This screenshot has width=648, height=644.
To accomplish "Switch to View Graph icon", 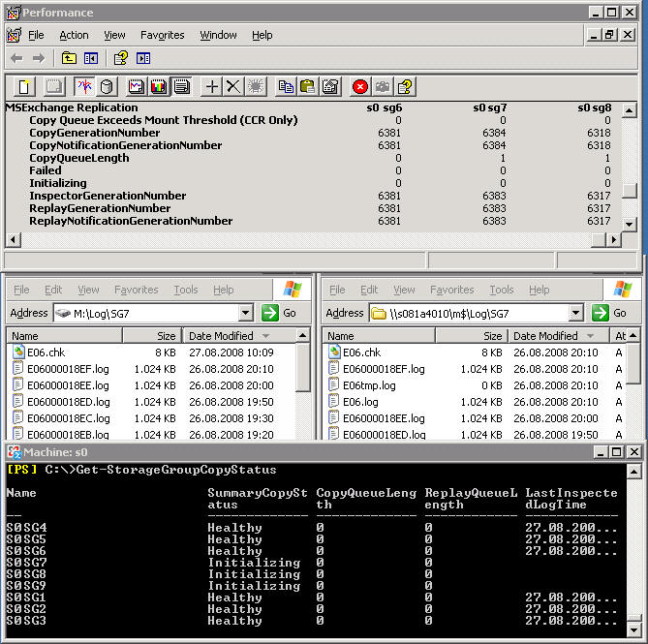I will click(x=136, y=87).
